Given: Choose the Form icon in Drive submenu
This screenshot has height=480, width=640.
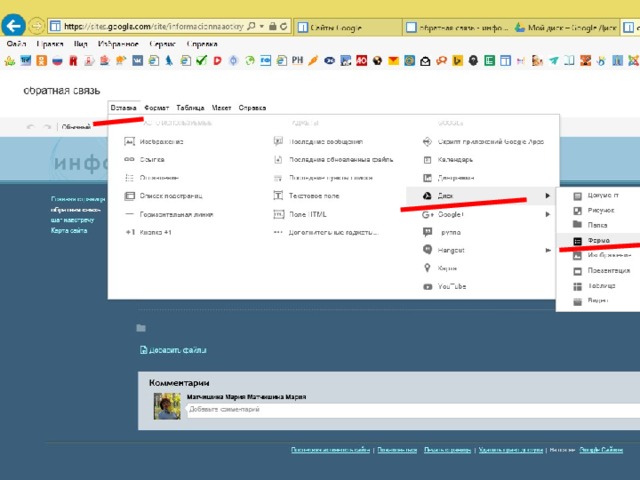Looking at the screenshot, I should 577,241.
